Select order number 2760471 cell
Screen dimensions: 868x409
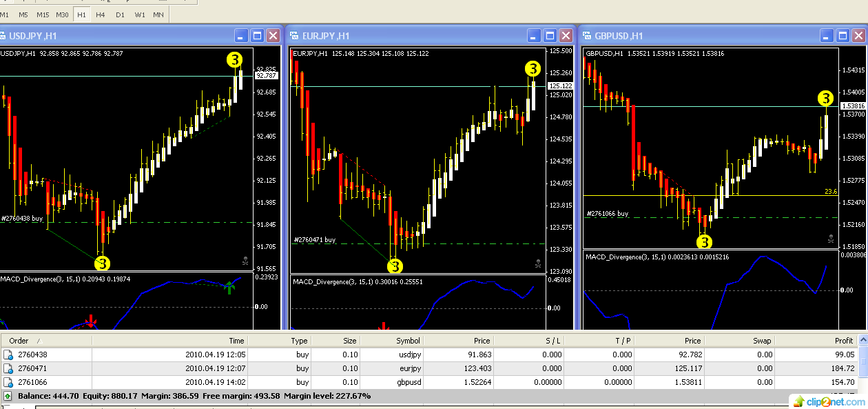point(32,368)
